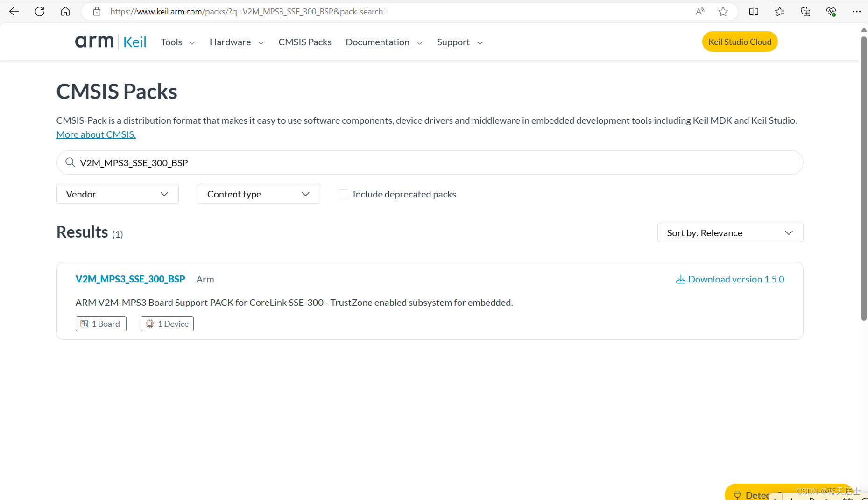
Task: Expand the Tools menu
Action: (178, 42)
